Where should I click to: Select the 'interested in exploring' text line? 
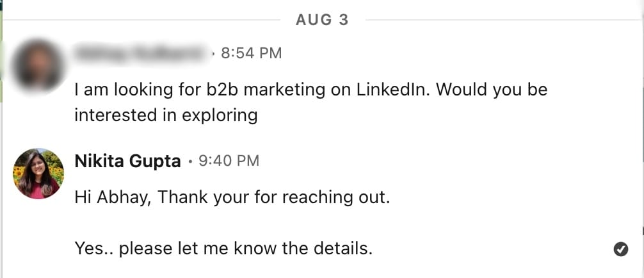coord(166,115)
